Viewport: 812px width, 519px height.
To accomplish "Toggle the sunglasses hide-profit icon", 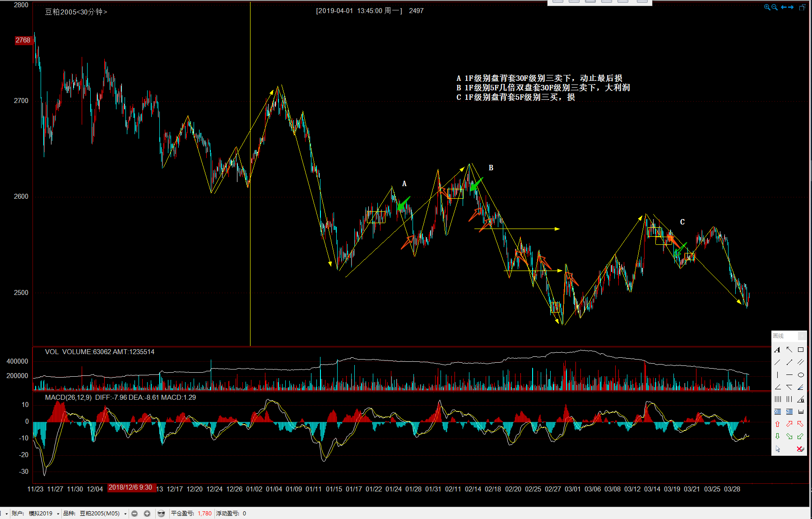I will click(x=161, y=514).
